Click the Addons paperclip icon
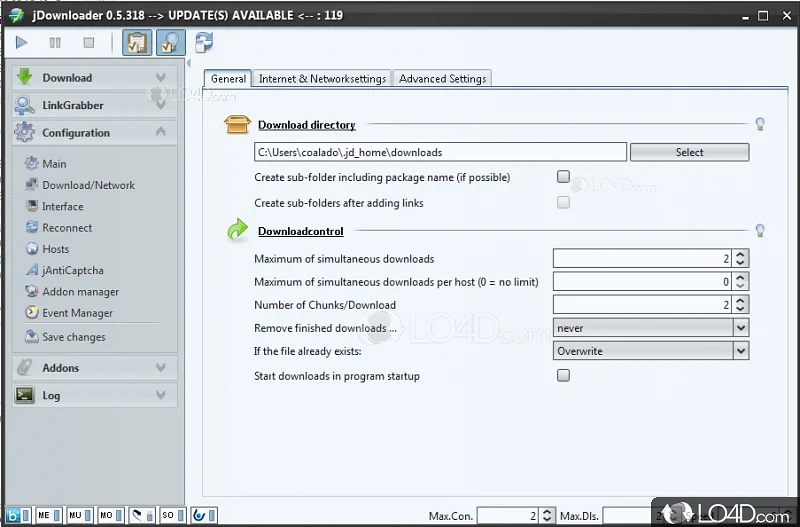The image size is (800, 527). [x=24, y=367]
